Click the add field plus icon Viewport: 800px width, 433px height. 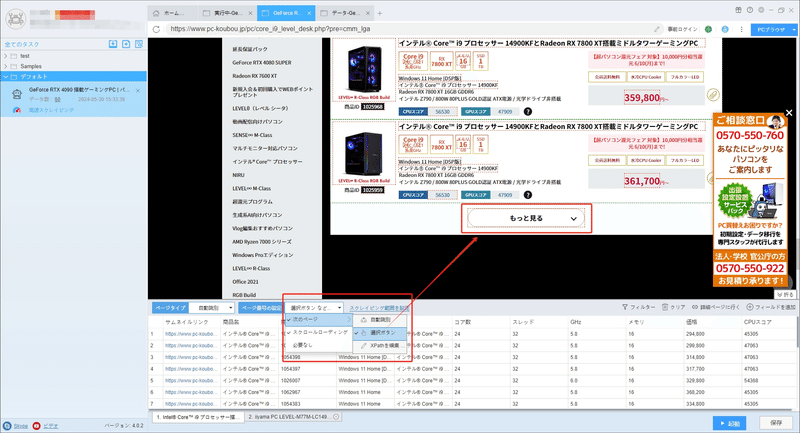(750, 307)
